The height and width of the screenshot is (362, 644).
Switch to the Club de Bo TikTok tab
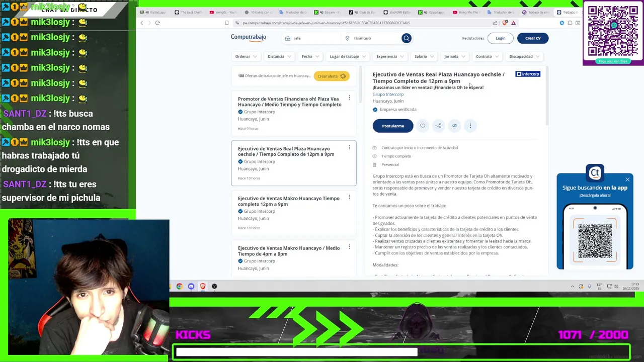click(363, 12)
